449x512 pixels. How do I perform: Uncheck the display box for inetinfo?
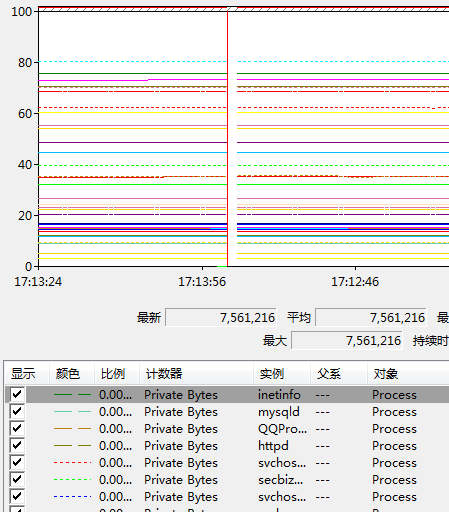[17, 394]
